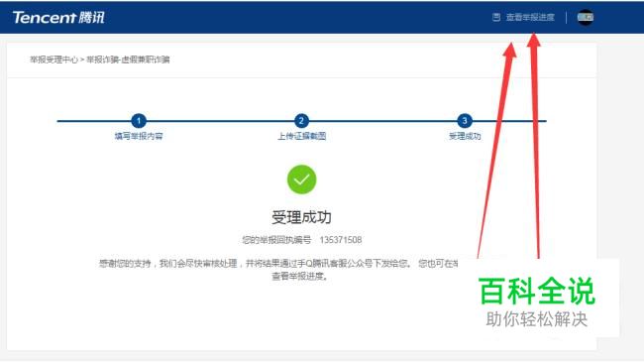
Task: Click the 感谢您的支持 message paragraph
Action: click(x=279, y=270)
